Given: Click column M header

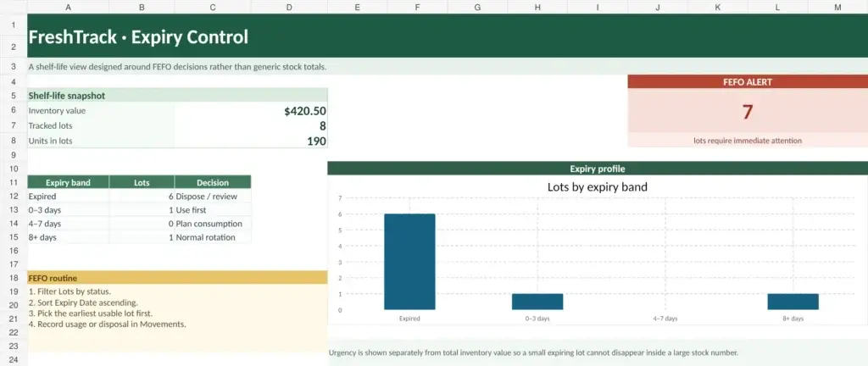Looking at the screenshot, I should 837,7.
